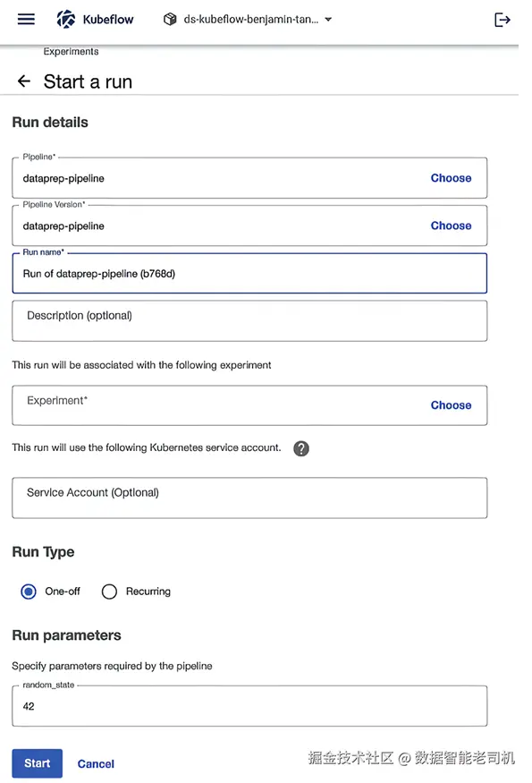
Task: Select the Recurring run type radio
Action: click(109, 592)
